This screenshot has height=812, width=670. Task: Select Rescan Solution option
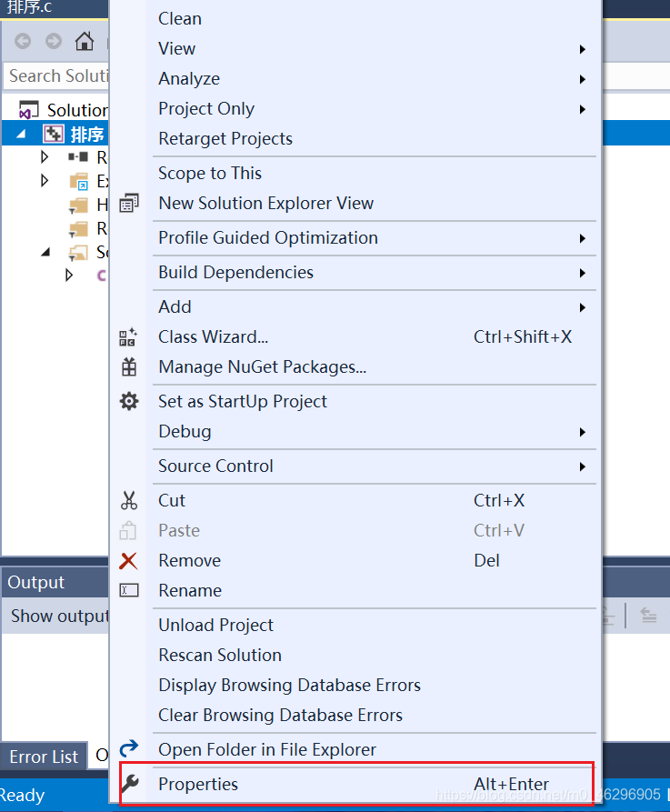220,655
